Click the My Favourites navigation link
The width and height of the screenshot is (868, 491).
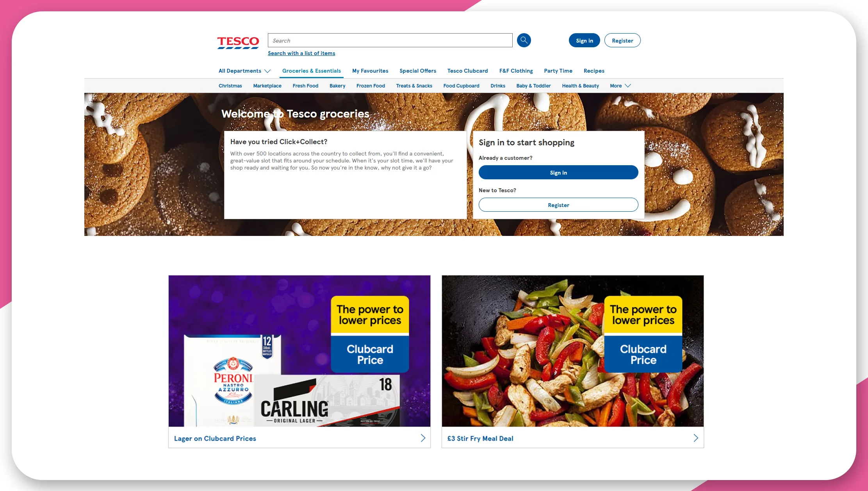pos(370,71)
